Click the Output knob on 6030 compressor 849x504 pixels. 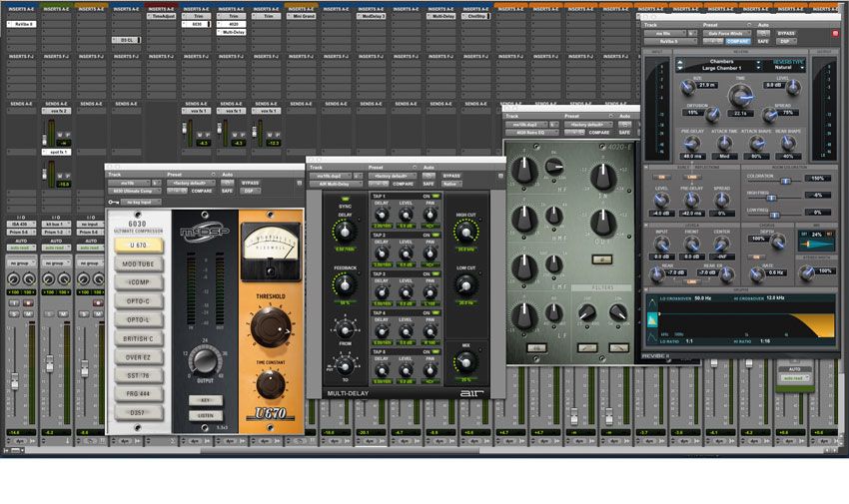click(x=205, y=361)
